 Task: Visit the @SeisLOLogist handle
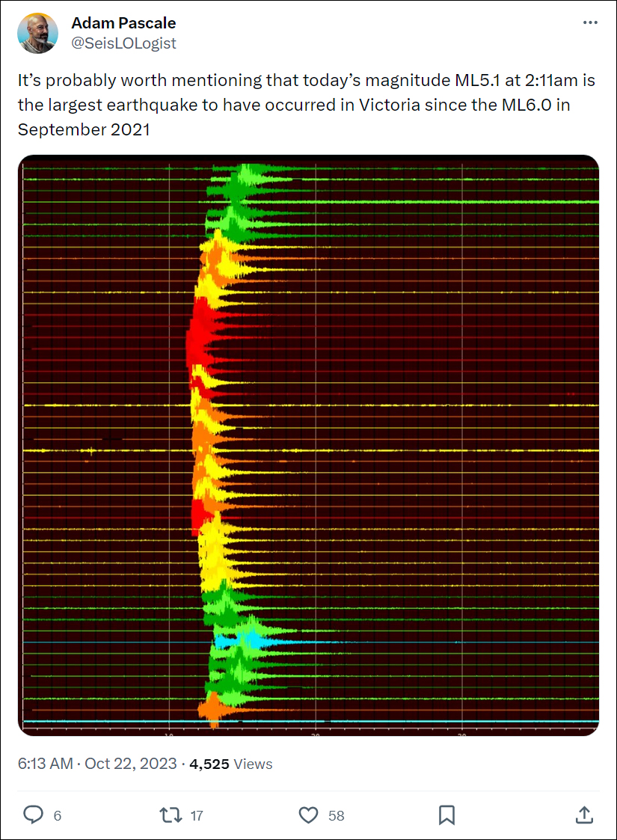[123, 43]
